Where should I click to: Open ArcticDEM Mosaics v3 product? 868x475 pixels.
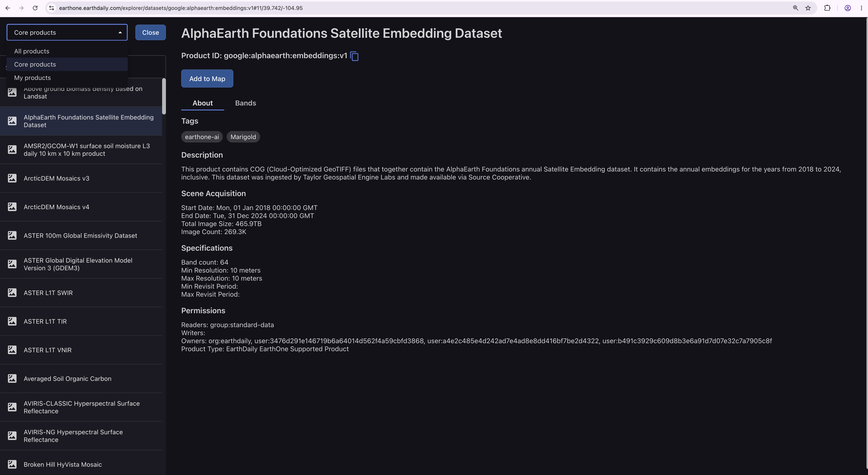tap(81, 178)
